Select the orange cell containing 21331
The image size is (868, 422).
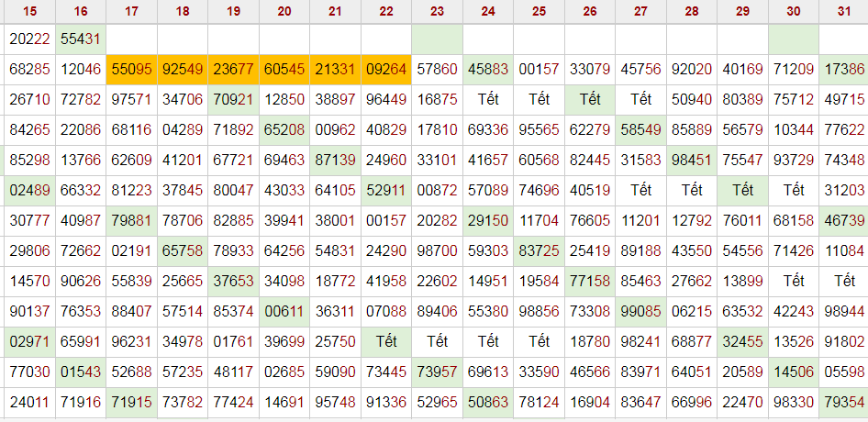[335, 69]
